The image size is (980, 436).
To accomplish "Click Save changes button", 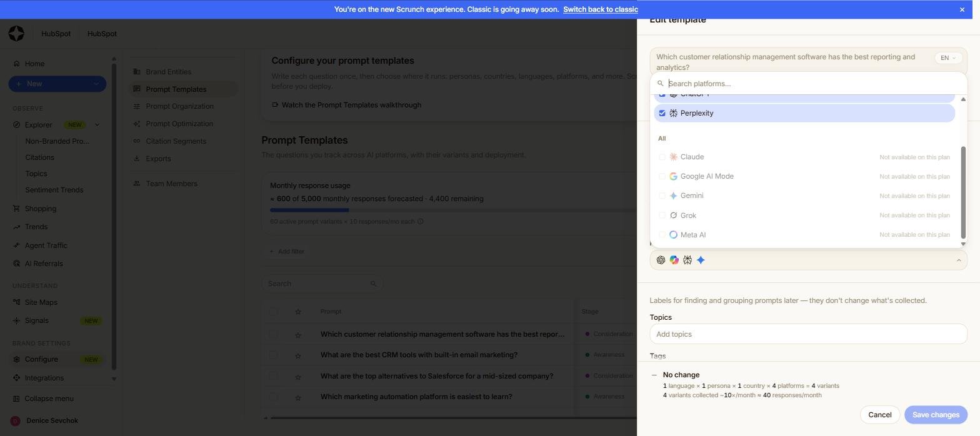I will (x=936, y=415).
